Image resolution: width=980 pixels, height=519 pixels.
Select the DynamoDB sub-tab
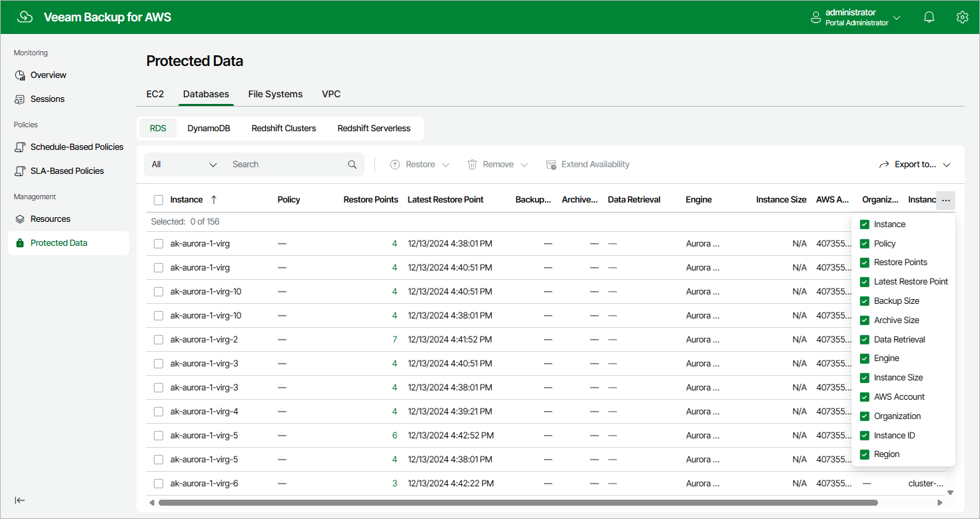pyautogui.click(x=209, y=129)
